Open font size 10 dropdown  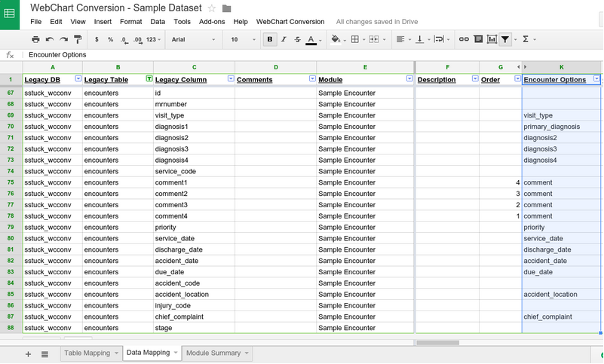coord(241,39)
